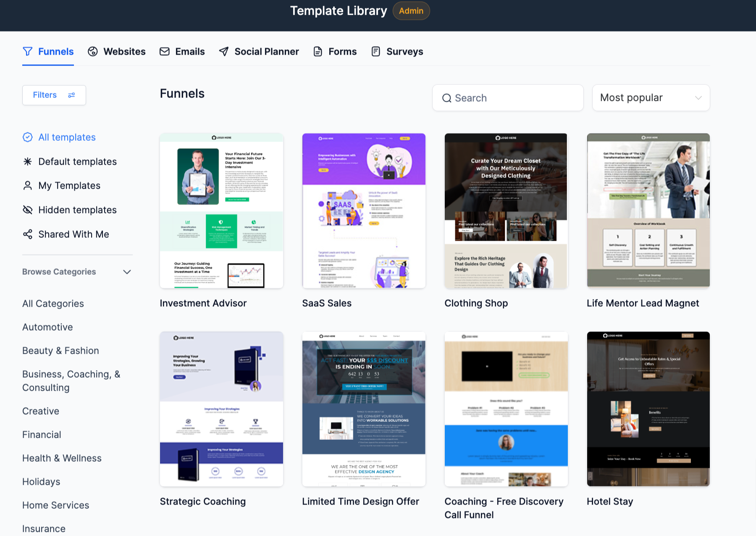This screenshot has width=756, height=536.
Task: Open the Surveys tab
Action: coord(397,51)
